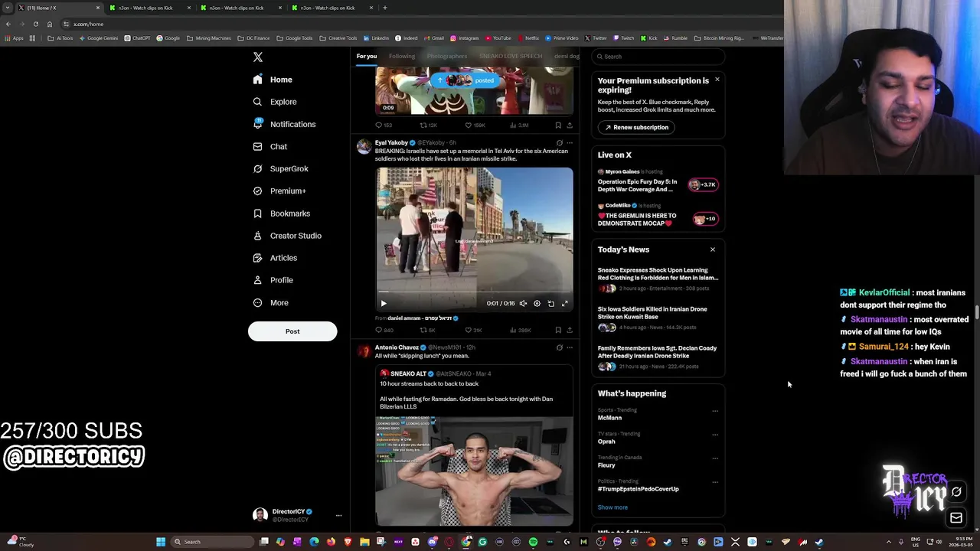Open the Windows Start menu
This screenshot has height=551, width=980.
(161, 542)
